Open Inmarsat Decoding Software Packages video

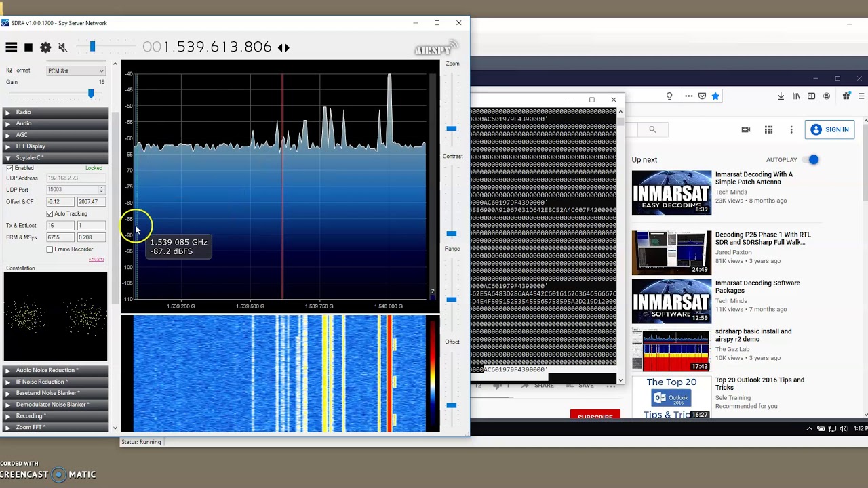(x=757, y=287)
